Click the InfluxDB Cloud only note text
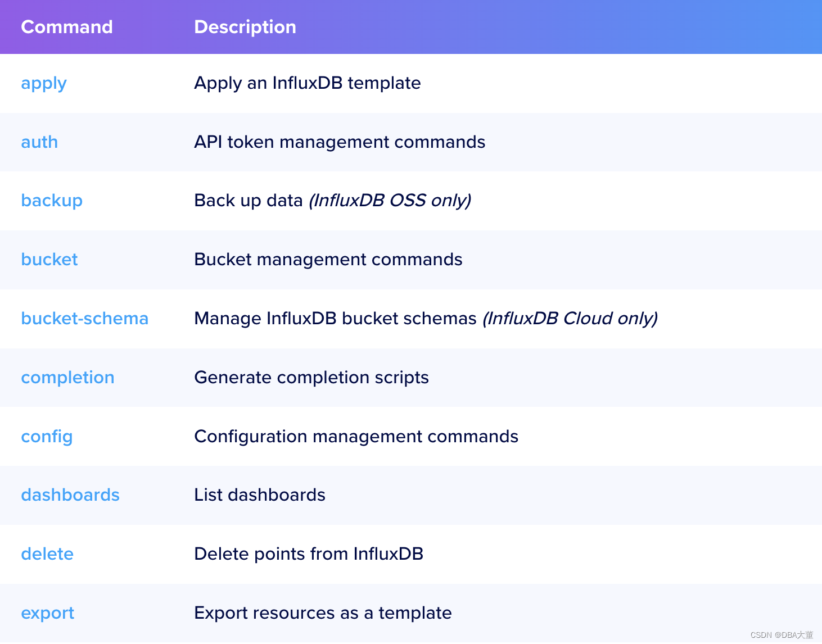822x644 pixels. 571,318
